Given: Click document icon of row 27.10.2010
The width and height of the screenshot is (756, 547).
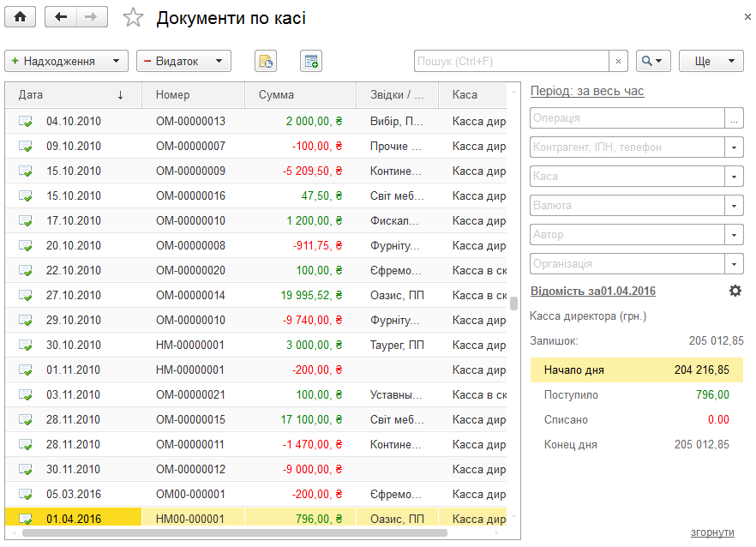Looking at the screenshot, I should 26,295.
